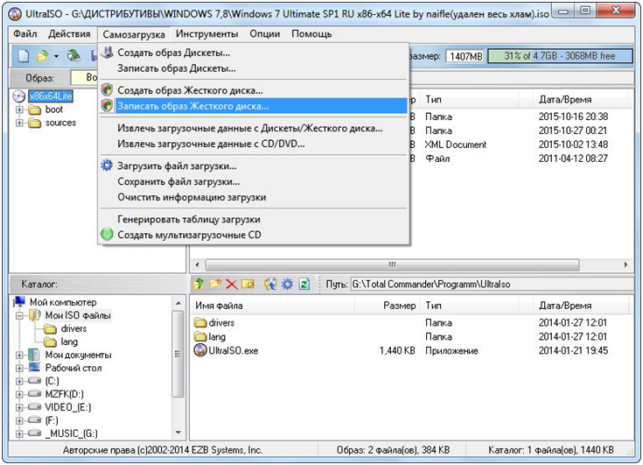Click the Open CD/DVD drive toolbar icon

click(x=74, y=55)
